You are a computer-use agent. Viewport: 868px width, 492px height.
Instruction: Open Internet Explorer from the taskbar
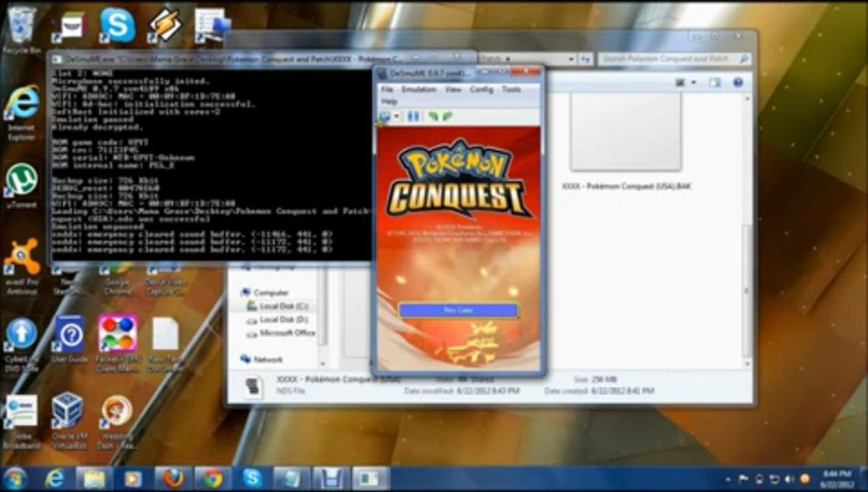55,478
